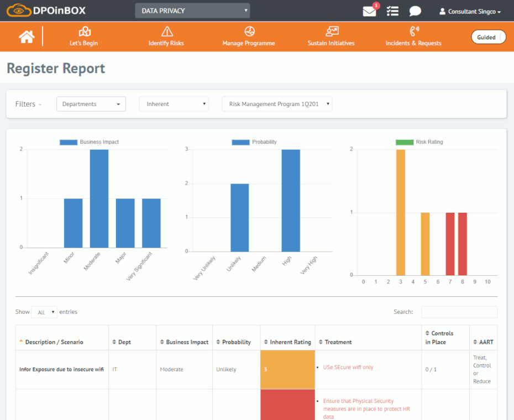This screenshot has height=420, width=514.
Task: Open the Sustain Initiatives menu
Action: (331, 36)
